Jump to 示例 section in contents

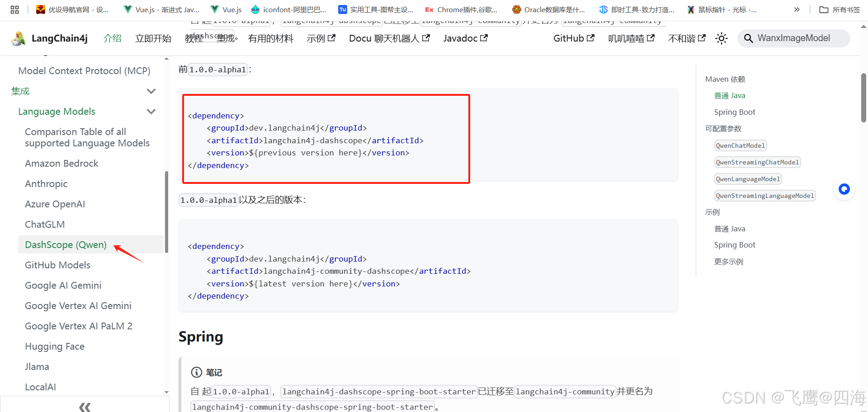tap(712, 212)
